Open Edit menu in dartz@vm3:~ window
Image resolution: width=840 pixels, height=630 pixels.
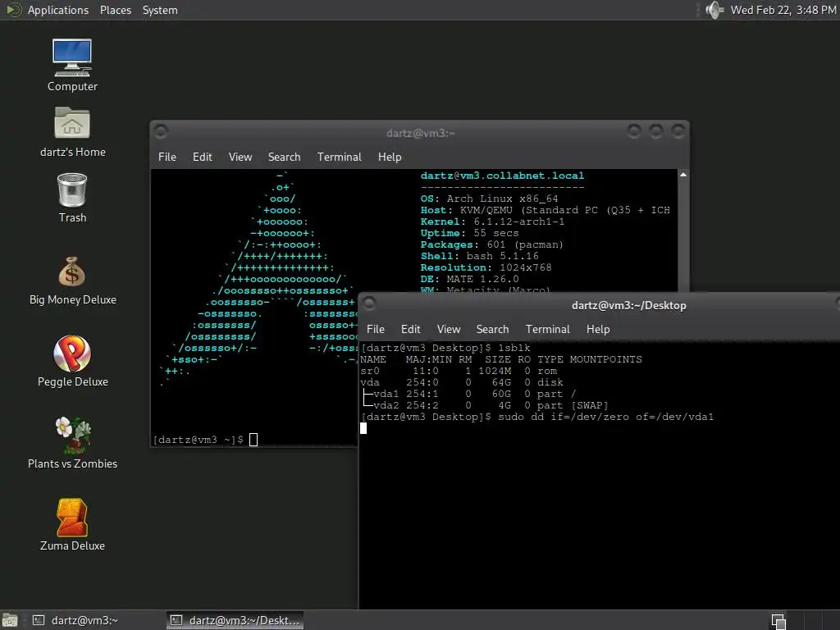pos(202,157)
